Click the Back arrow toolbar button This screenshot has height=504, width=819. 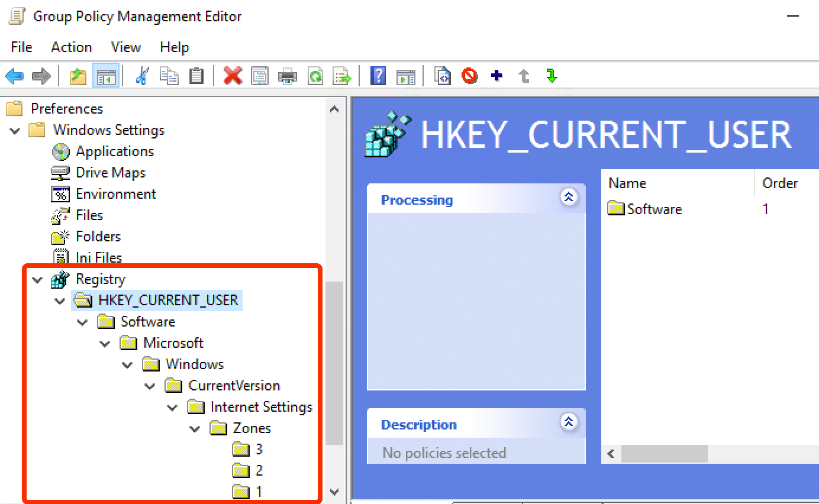[x=14, y=76]
